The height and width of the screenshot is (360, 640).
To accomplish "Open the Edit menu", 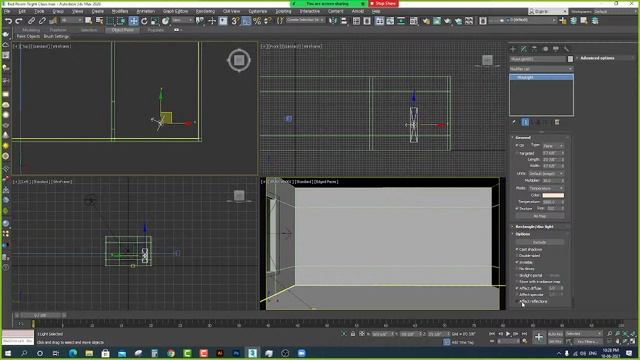I will [x=22, y=11].
